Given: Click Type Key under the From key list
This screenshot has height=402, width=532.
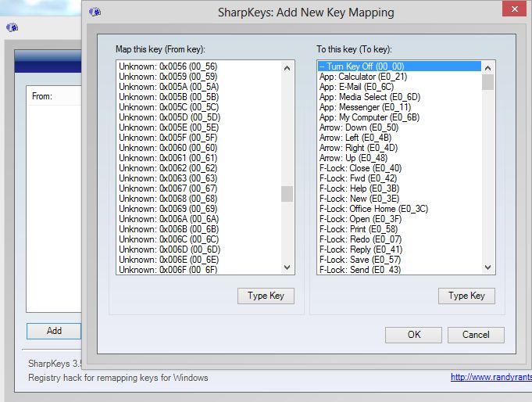Looking at the screenshot, I should click(266, 296).
